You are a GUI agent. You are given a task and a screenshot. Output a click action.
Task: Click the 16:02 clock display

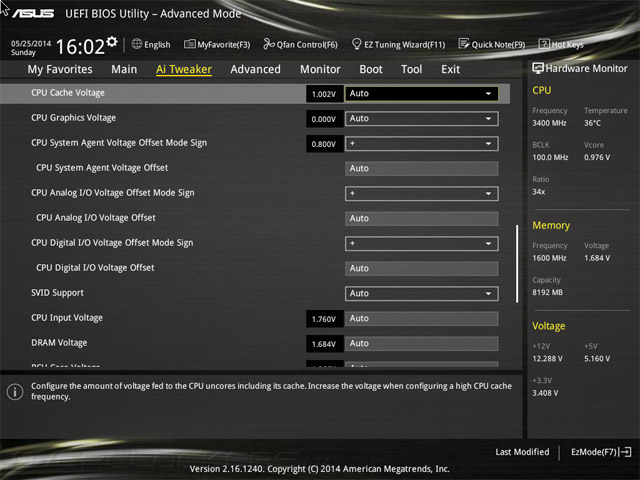point(80,46)
